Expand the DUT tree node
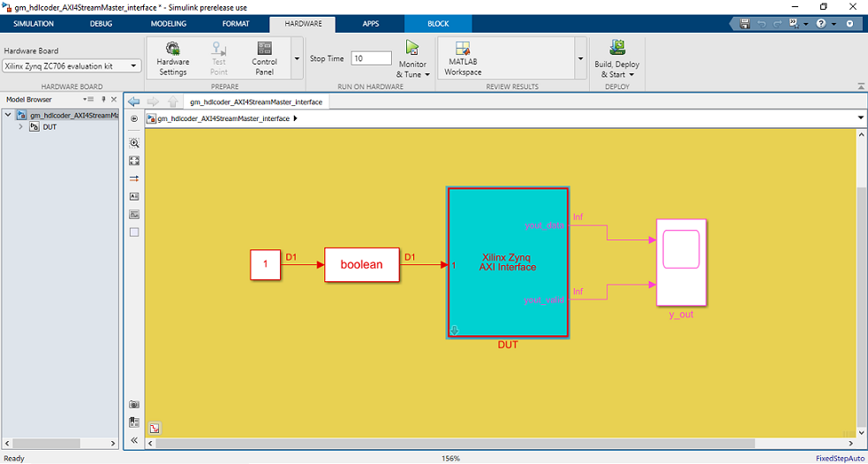 pyautogui.click(x=20, y=127)
